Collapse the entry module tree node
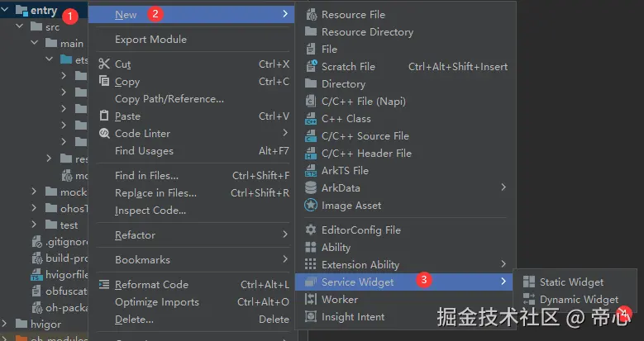This screenshot has width=644, height=341. (x=6, y=10)
